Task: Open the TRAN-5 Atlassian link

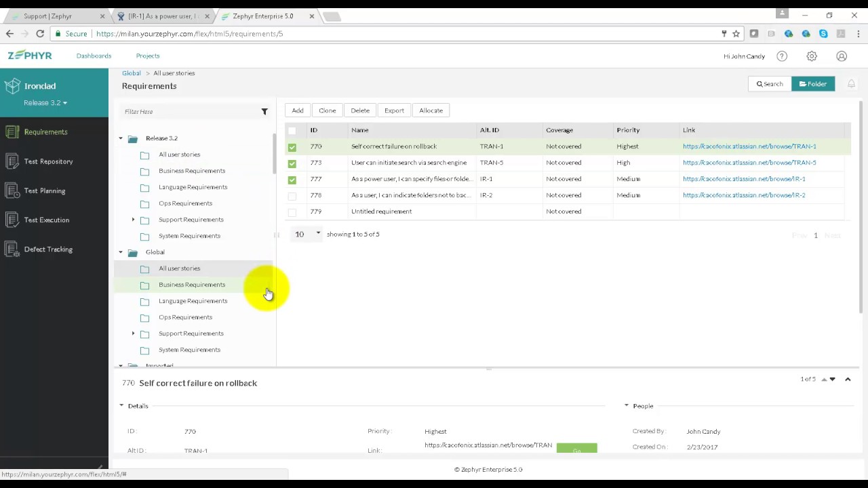Action: click(749, 163)
